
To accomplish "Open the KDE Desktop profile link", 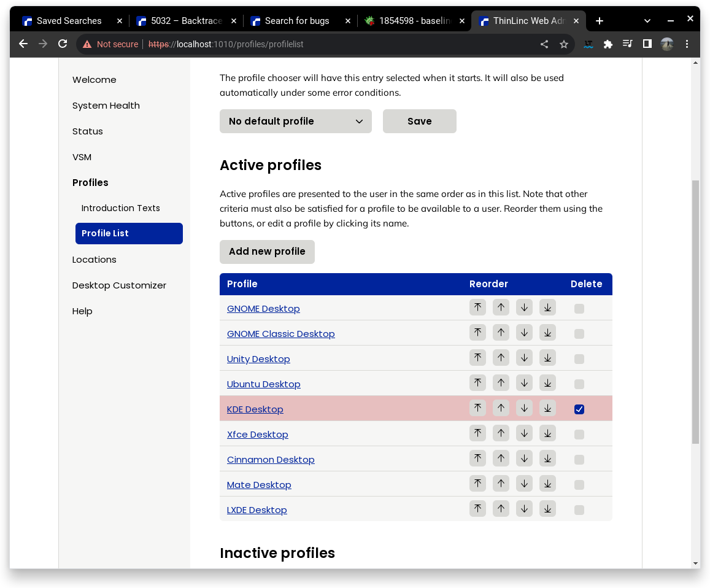I will pyautogui.click(x=255, y=409).
